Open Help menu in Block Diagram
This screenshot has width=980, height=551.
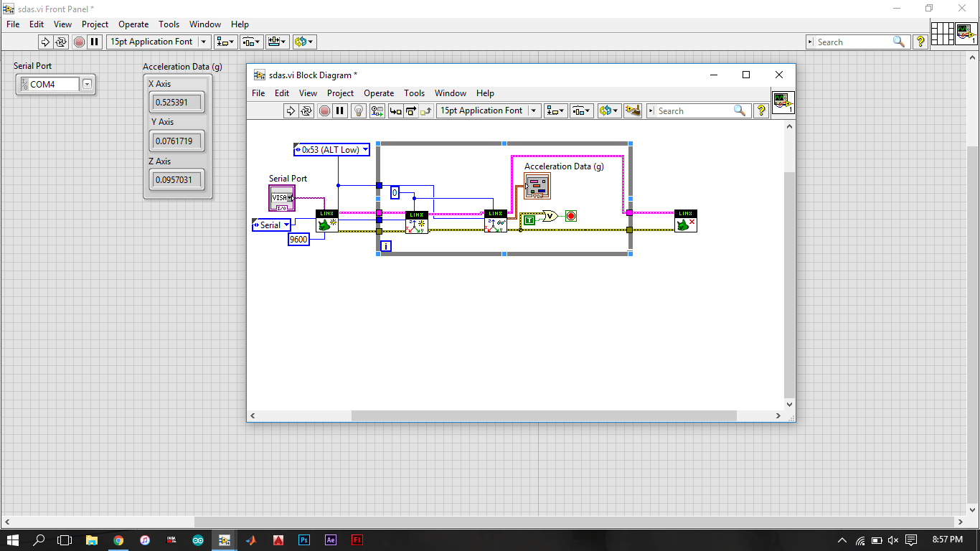(x=485, y=93)
